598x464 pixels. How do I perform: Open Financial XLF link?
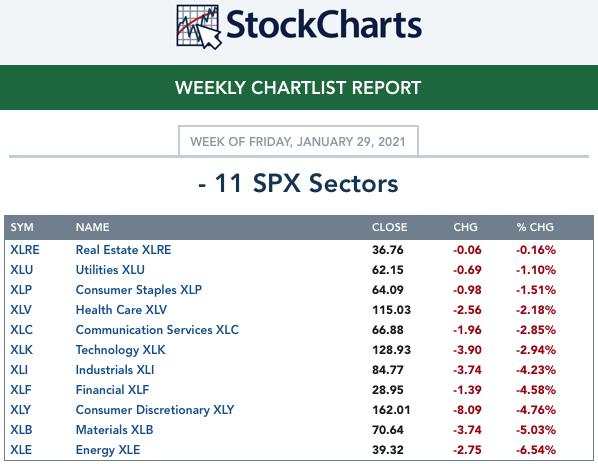[112, 390]
